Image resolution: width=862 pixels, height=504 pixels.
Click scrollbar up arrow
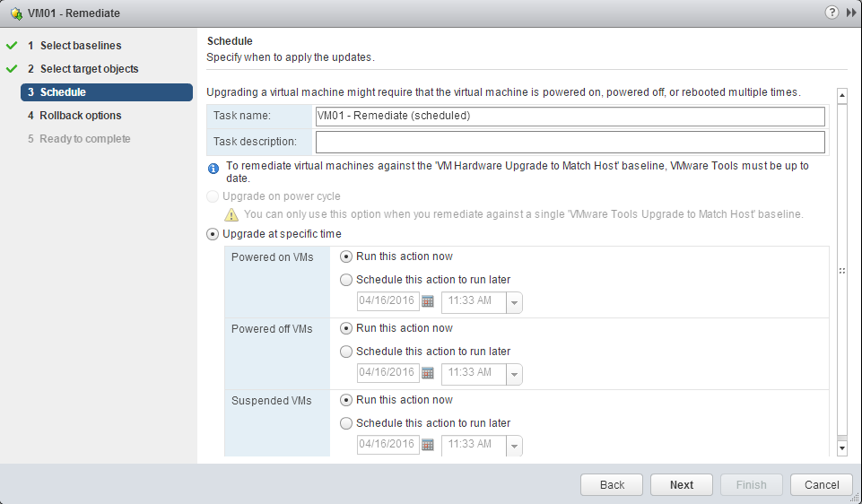(842, 95)
